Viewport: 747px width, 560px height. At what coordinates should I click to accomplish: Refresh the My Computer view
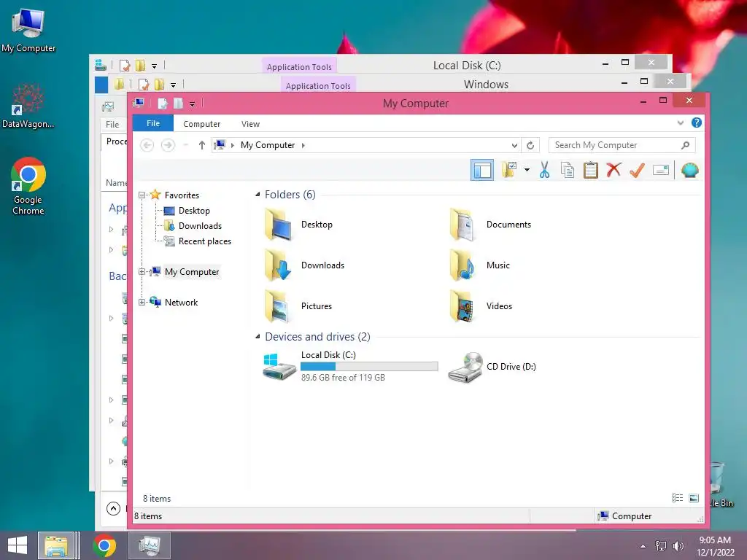[x=530, y=145]
